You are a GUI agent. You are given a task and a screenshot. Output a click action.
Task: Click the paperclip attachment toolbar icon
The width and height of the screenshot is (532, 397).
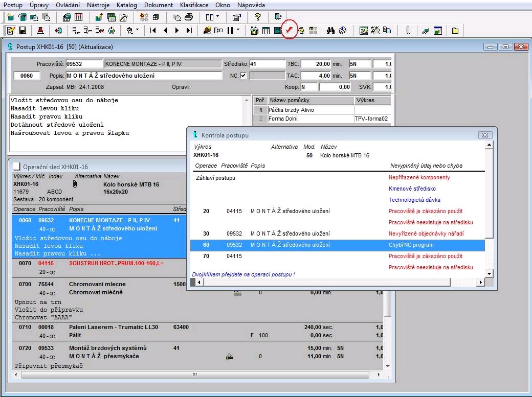point(408,31)
